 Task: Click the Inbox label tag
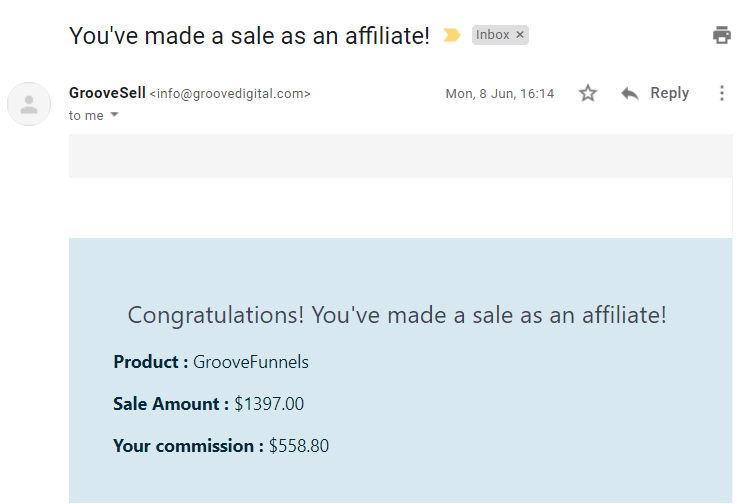point(492,35)
